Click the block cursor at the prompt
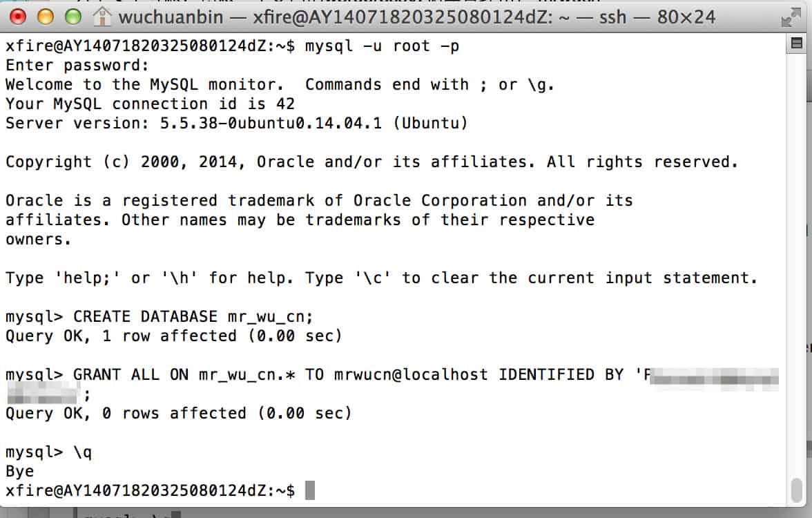 (x=309, y=490)
